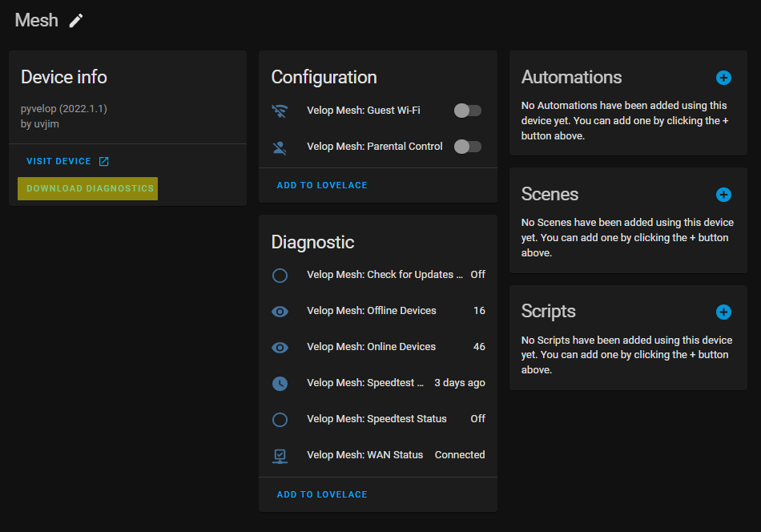Open Velop Mesh: Offline Devices entity

[x=371, y=310]
